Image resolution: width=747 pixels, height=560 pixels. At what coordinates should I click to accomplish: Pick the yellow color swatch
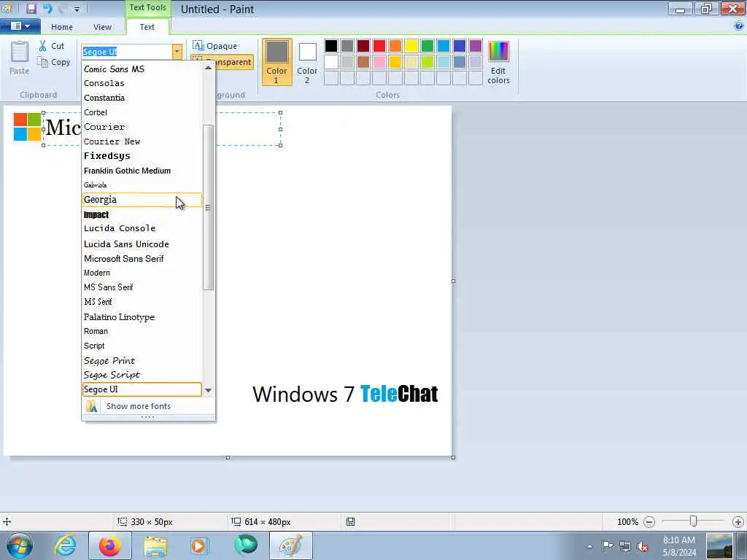coord(411,46)
